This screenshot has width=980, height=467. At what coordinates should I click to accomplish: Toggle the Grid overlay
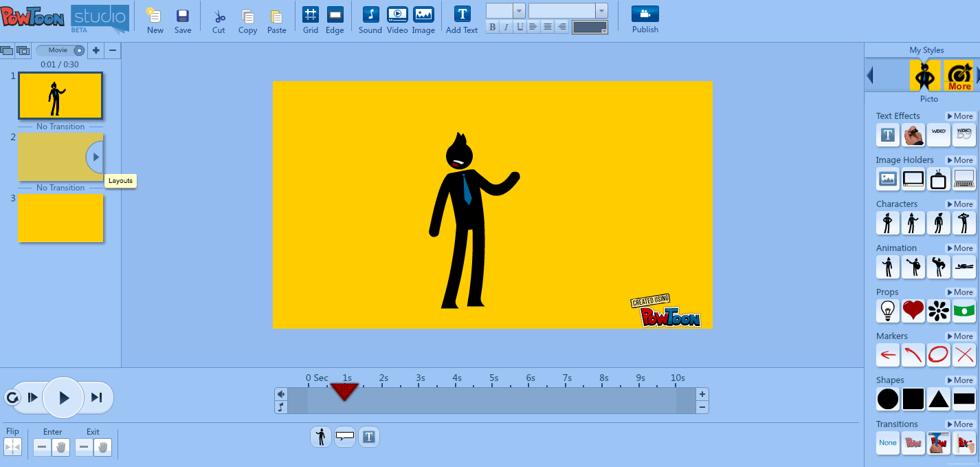(311, 21)
